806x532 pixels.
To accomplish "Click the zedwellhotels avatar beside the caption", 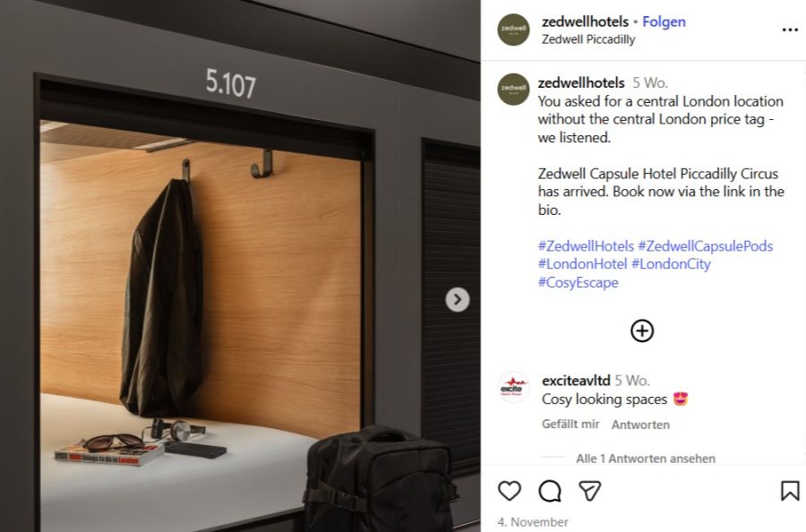I will coord(513,90).
